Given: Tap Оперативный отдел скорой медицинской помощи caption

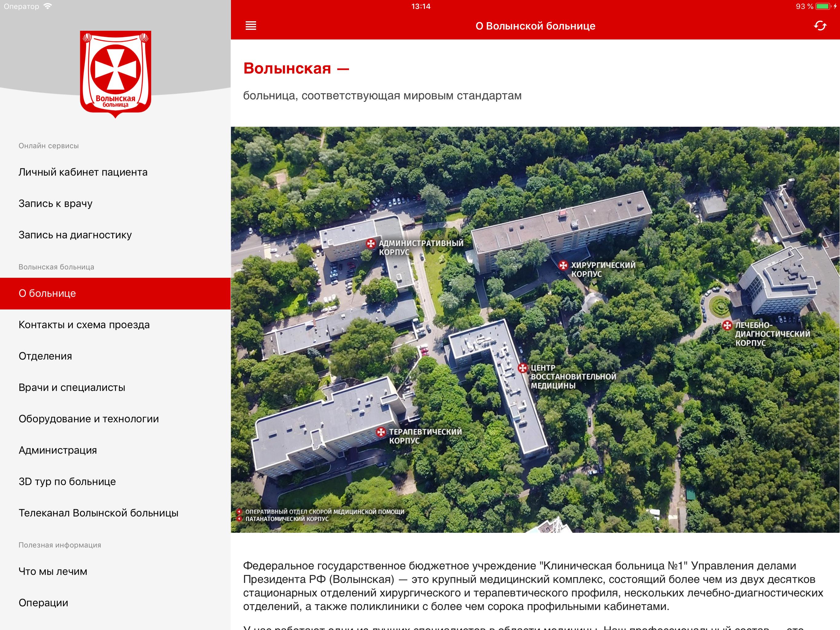Looking at the screenshot, I should [325, 512].
